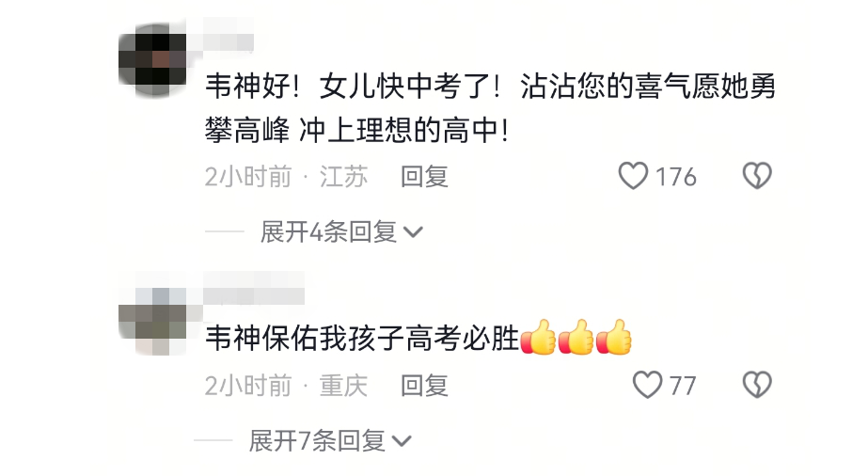Click the 77 like count
Viewport: 868px width, 476px height.
(x=683, y=386)
